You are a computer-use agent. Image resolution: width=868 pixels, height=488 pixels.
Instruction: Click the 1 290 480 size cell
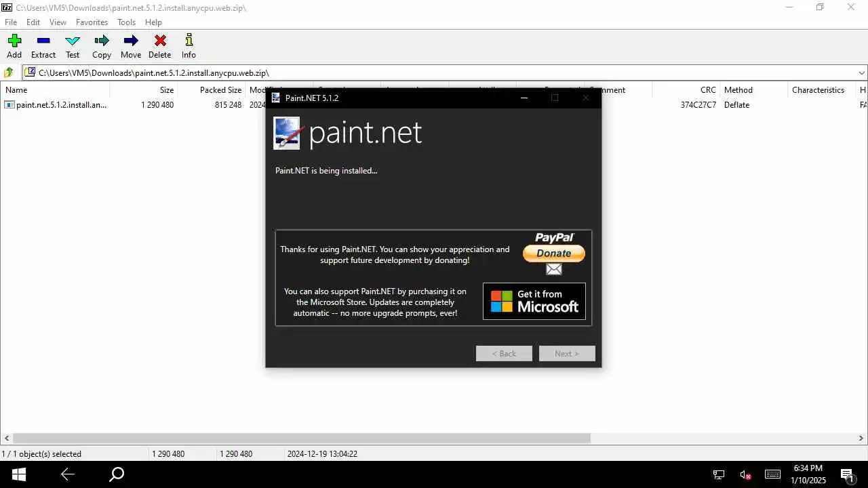point(157,105)
